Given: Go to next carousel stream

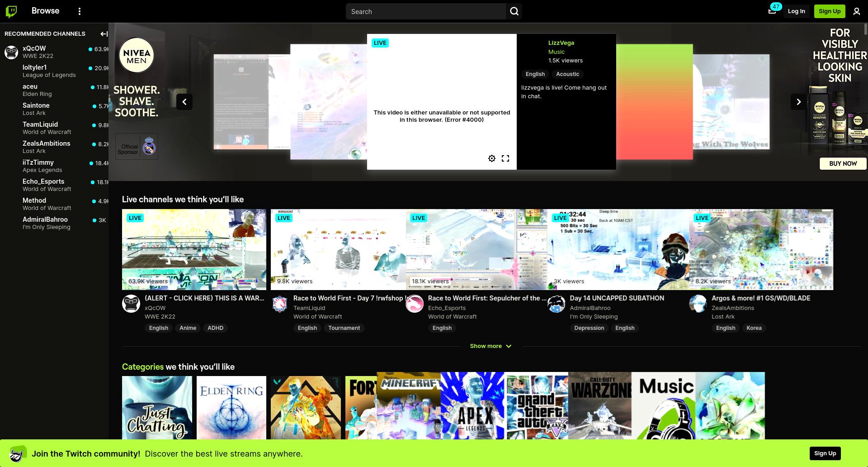Looking at the screenshot, I should [798, 102].
